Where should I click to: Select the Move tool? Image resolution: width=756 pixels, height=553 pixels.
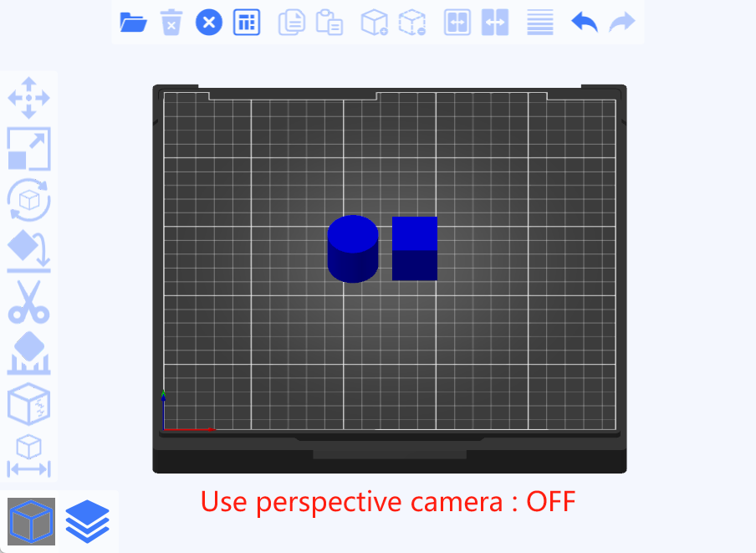pos(28,97)
